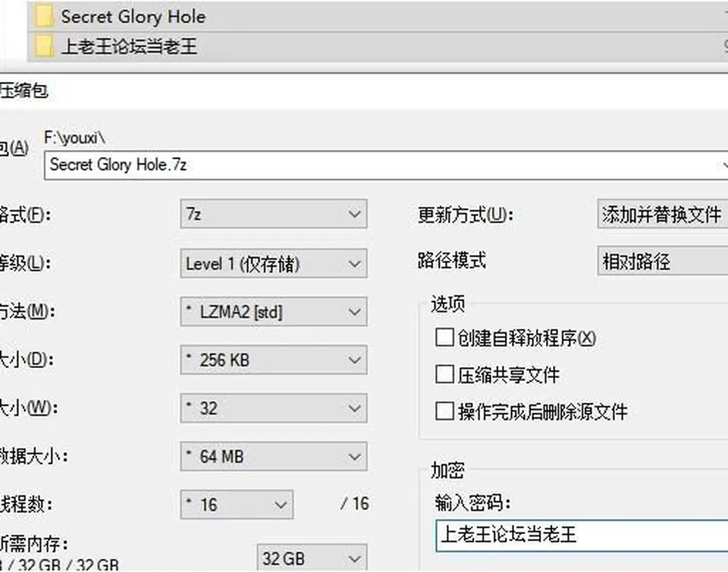Click the 路径模式 label
Screen dimensions: 728x572
coord(452,260)
